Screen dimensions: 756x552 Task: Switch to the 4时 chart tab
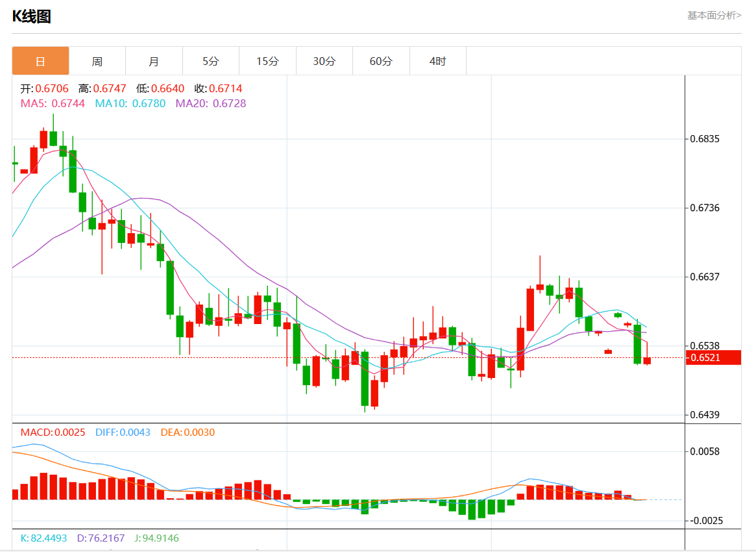coord(438,61)
